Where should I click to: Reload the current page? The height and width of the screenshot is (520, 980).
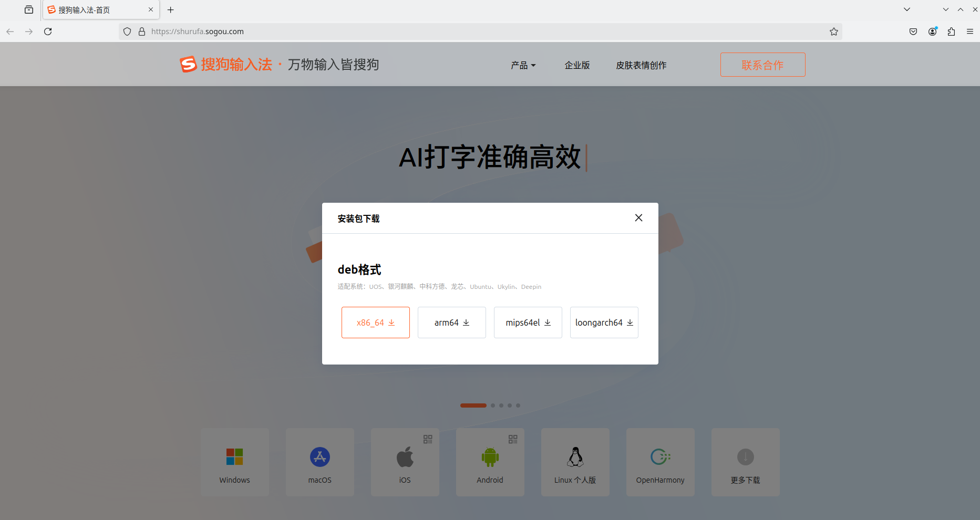click(x=48, y=32)
